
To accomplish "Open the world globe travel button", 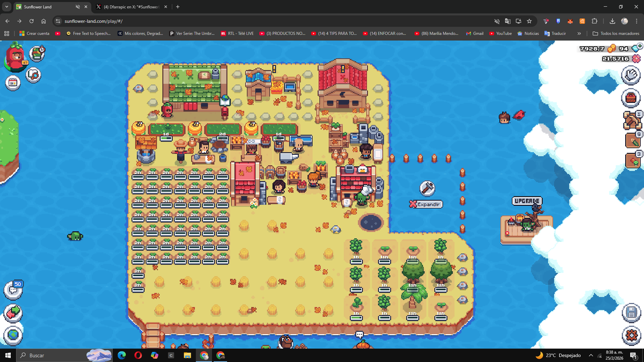I will (13, 336).
